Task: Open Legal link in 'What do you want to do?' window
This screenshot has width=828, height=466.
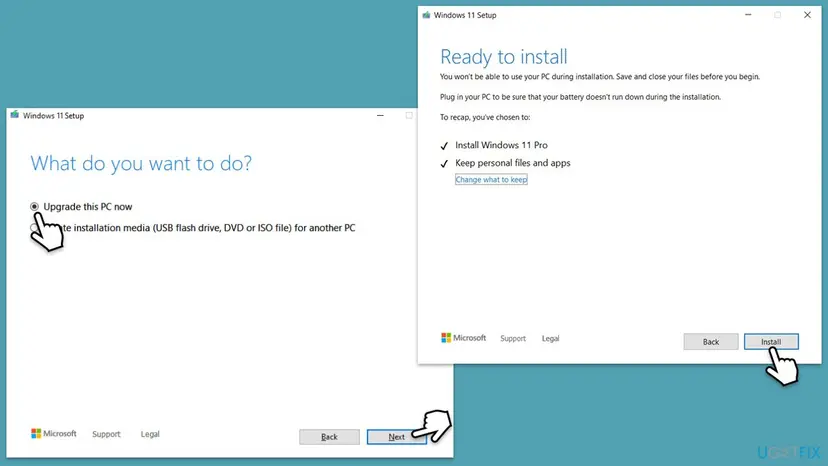Action: 150,434
